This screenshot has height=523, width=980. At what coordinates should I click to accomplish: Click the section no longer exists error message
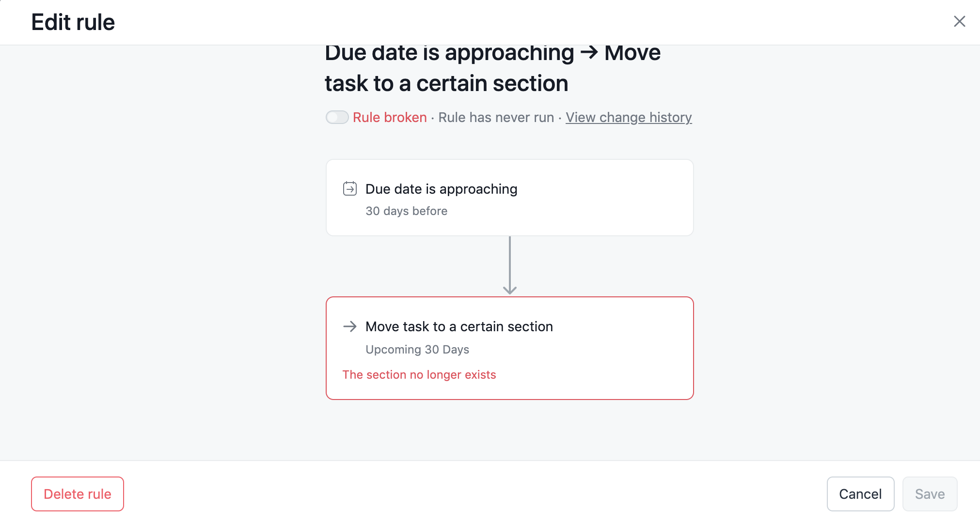pos(419,375)
